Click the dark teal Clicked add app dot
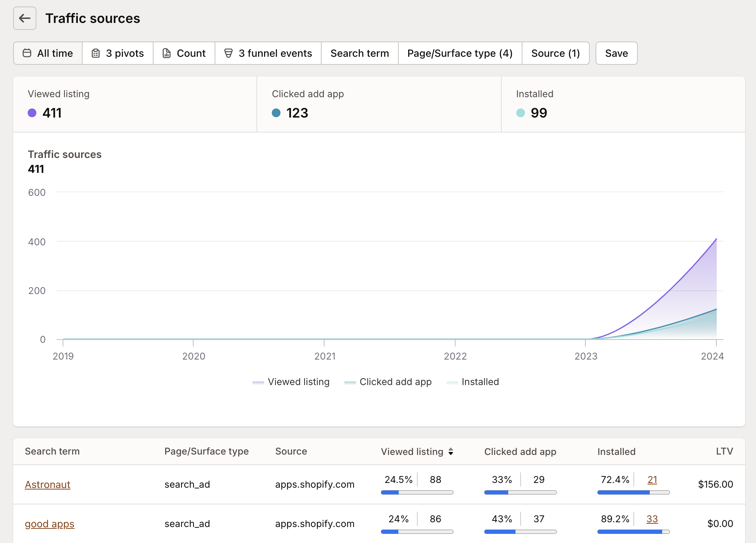This screenshot has width=756, height=543. (276, 113)
